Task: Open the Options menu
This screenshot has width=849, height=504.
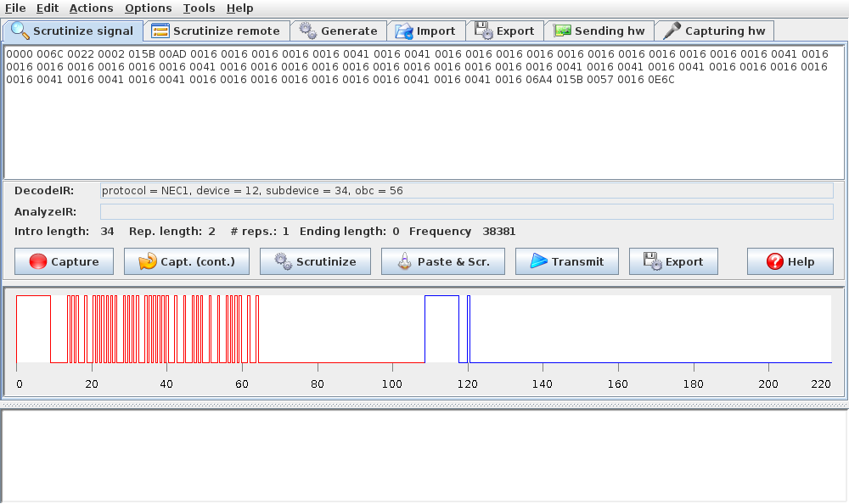Action: tap(148, 8)
